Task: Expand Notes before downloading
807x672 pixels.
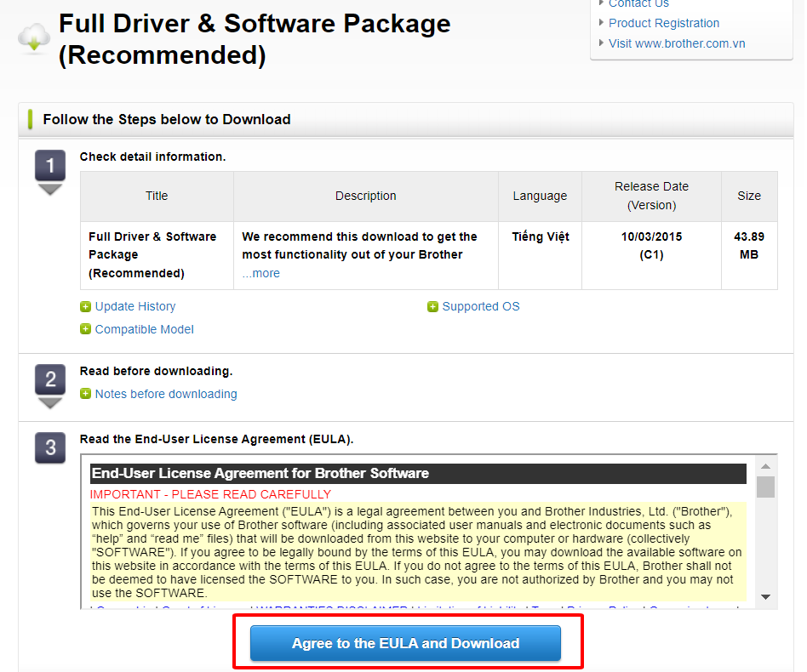Action: tap(166, 394)
